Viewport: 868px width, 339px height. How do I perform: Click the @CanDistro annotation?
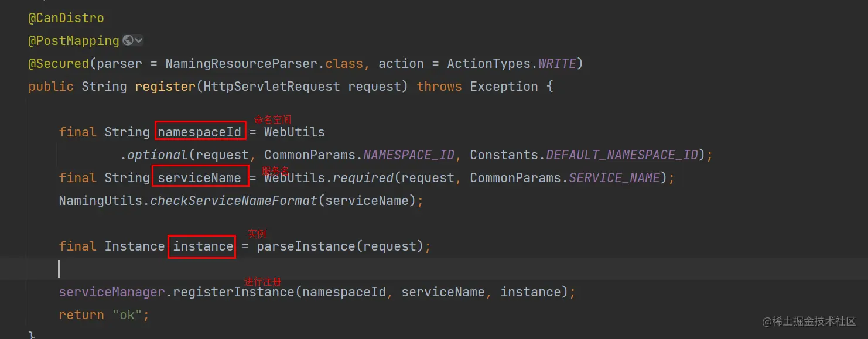click(x=66, y=18)
